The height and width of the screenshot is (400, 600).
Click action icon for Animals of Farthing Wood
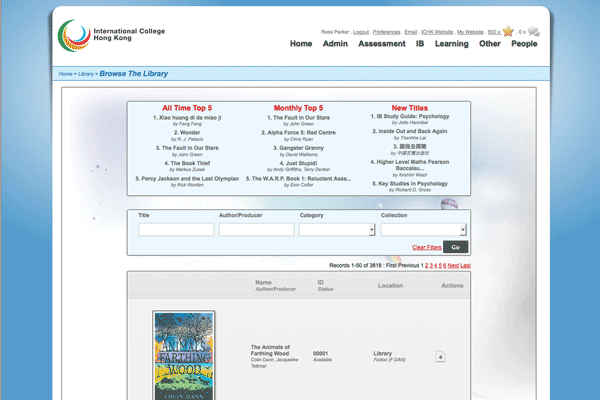441,356
